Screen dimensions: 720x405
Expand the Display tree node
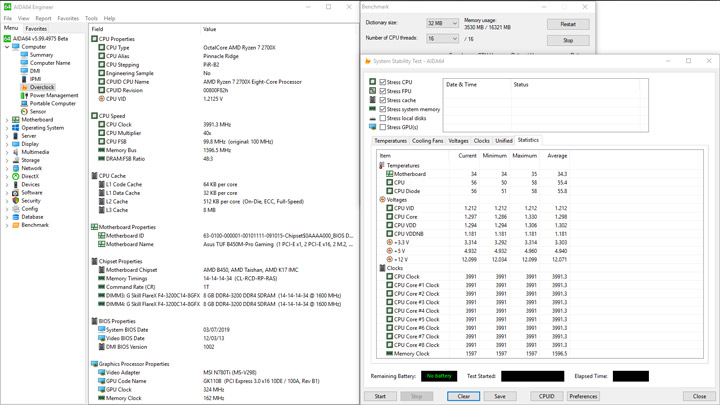7,144
